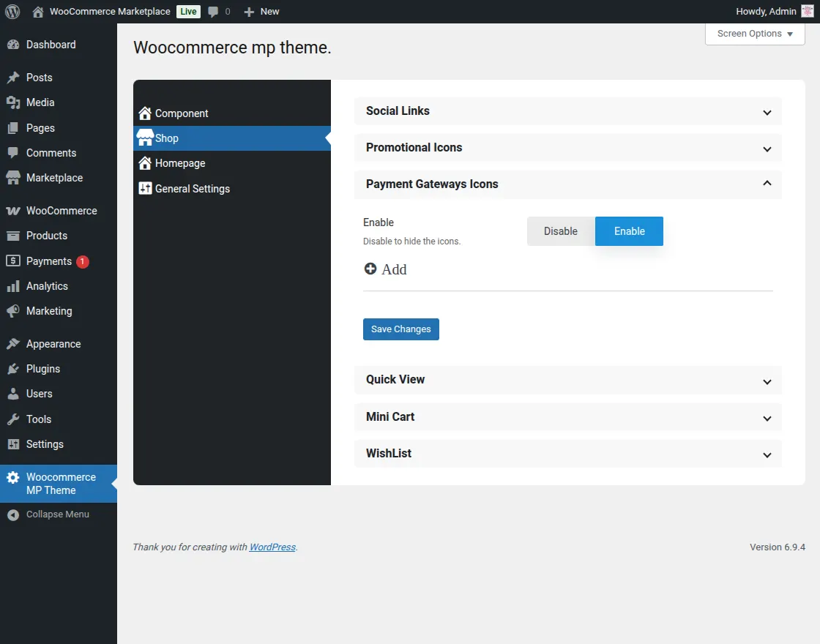
Task: Click the Component house icon
Action: 145,113
